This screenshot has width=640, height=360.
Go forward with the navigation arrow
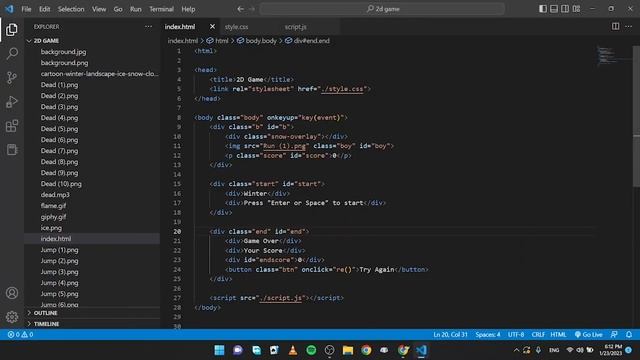point(252,9)
